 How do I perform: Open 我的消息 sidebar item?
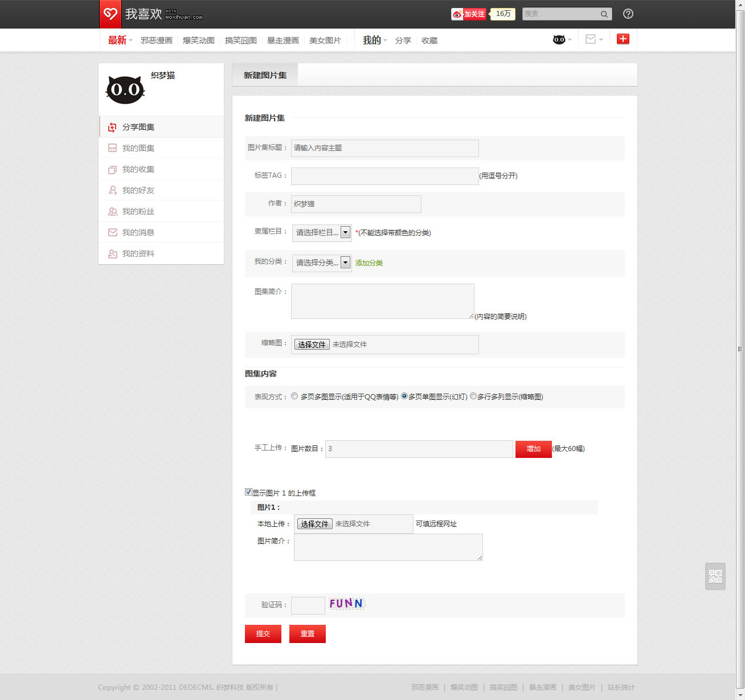click(x=138, y=232)
